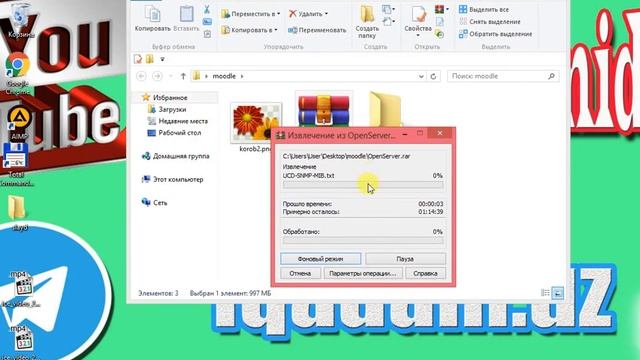Viewport: 640px width, 360px height.
Task: Open the arrow beside Удалить
Action: click(326, 14)
